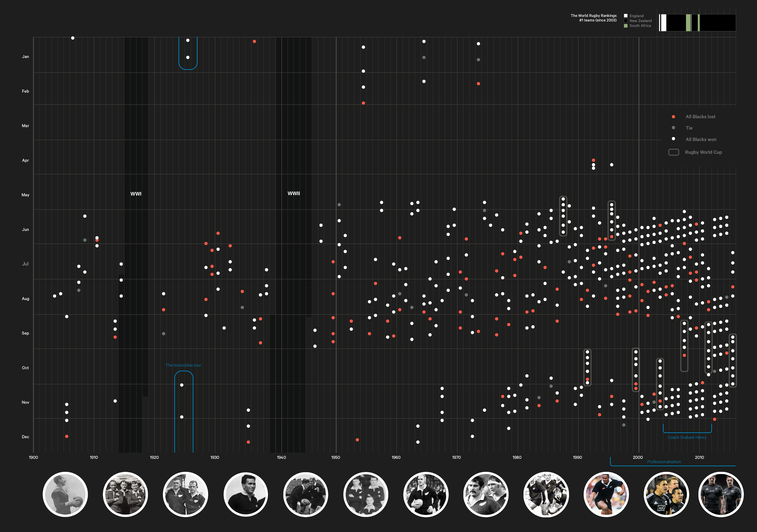Click the South Africa green ranking swatch
The image size is (757, 532).
pos(626,26)
